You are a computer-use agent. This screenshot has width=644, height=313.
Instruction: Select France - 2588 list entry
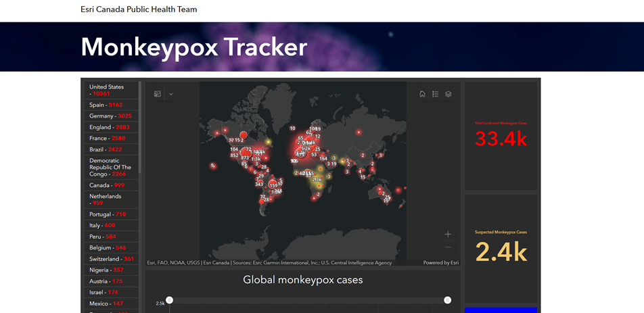pos(112,138)
